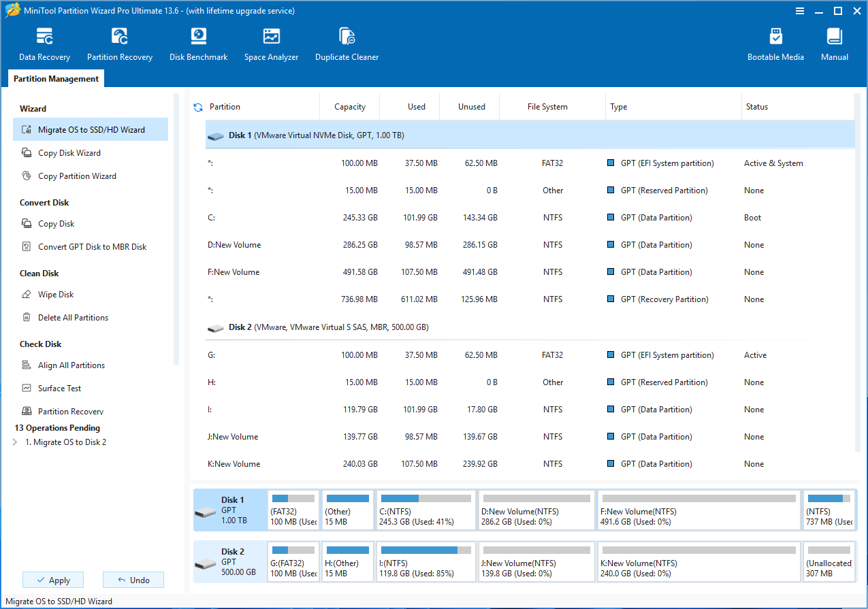Select the J:New Volume partition row
868x609 pixels.
530,437
